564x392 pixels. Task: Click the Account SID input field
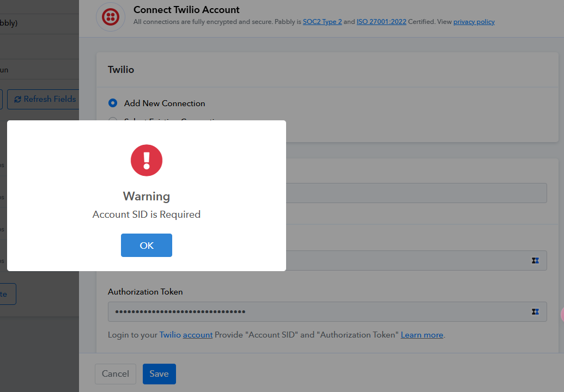416,260
